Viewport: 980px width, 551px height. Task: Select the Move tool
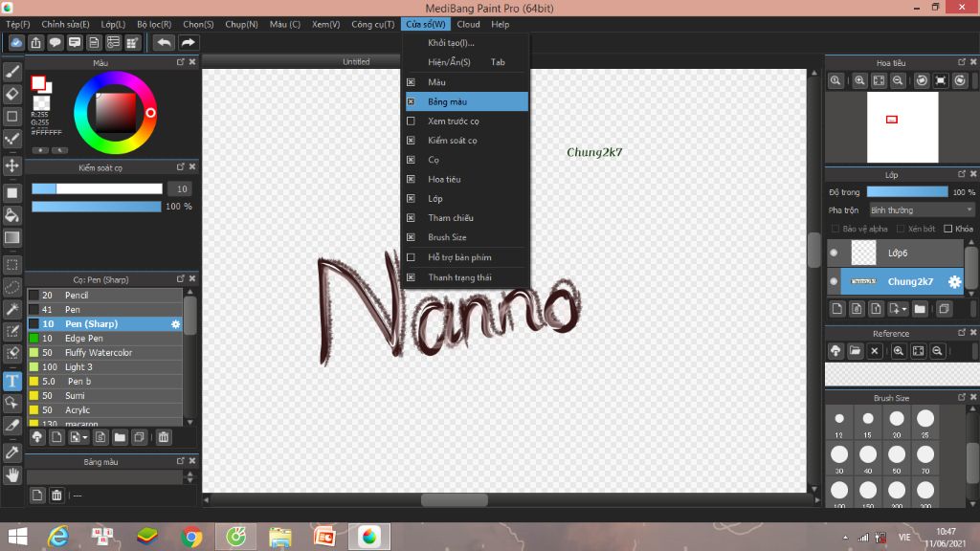(11, 165)
